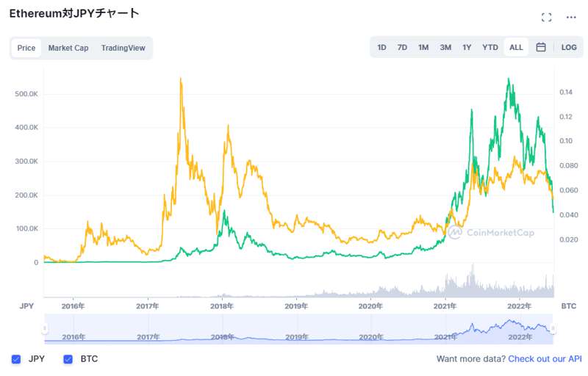The width and height of the screenshot is (588, 376).
Task: Select the 7D time range
Action: (x=402, y=48)
